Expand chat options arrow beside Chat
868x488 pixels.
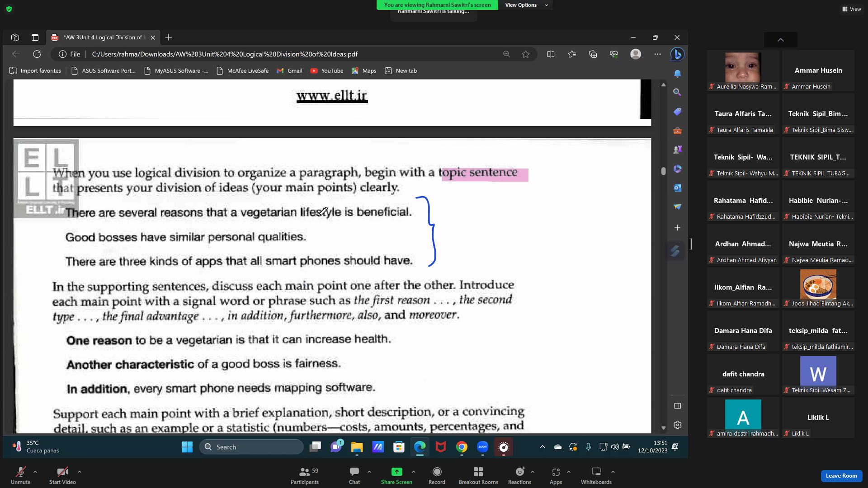click(x=369, y=472)
